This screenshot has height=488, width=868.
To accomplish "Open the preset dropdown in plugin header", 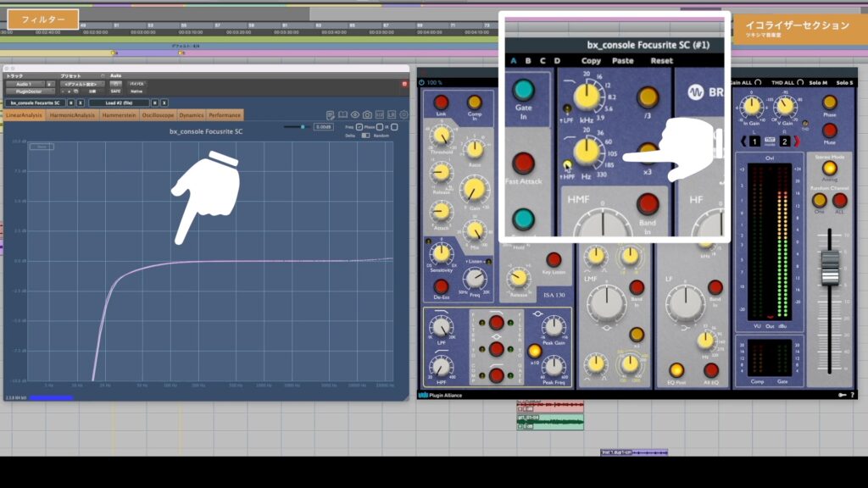I will point(81,84).
